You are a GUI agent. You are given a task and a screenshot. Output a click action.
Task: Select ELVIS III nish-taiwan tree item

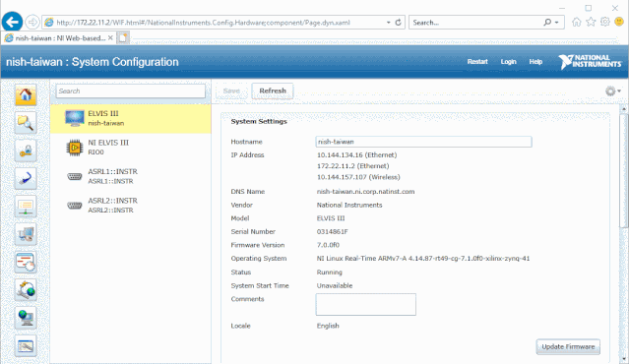(x=131, y=119)
